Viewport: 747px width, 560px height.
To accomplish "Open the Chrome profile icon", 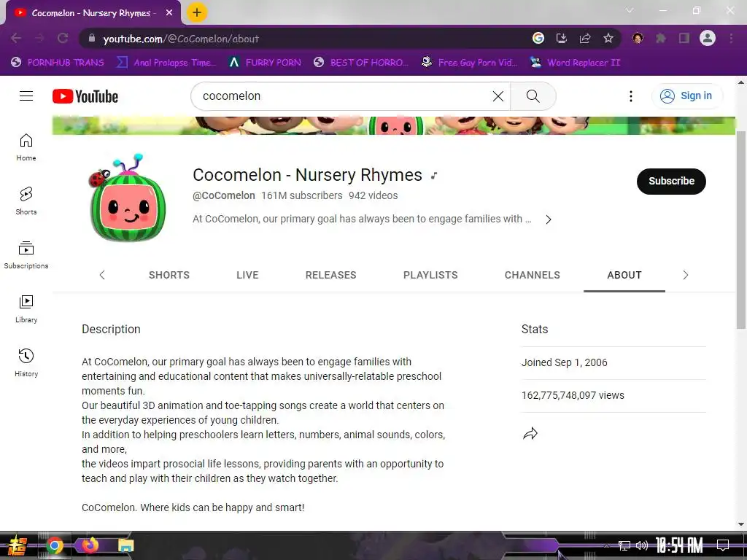I will click(708, 38).
